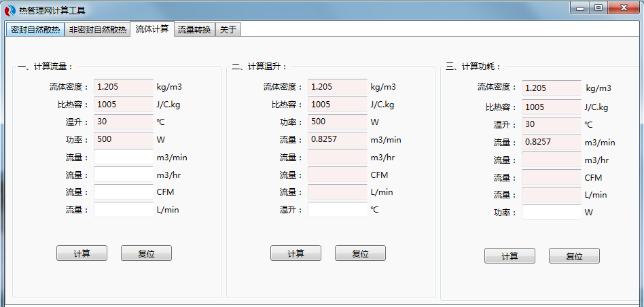
Task: Click 计算 button in 计算功耗 section
Action: pos(509,256)
